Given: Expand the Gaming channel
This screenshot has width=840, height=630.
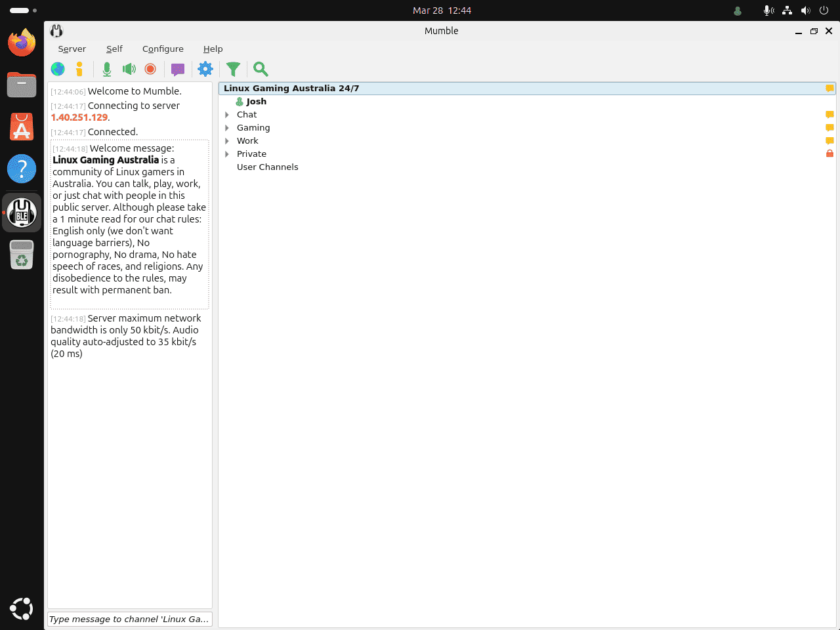Looking at the screenshot, I should click(x=227, y=128).
